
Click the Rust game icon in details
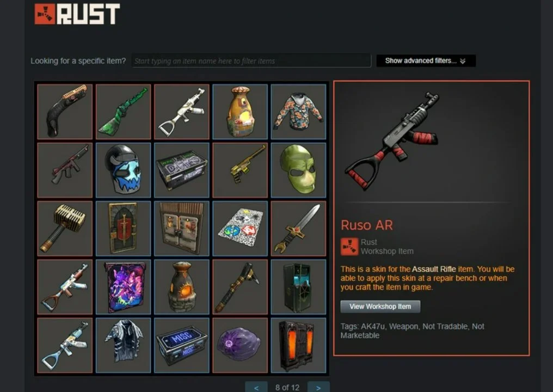[349, 247]
